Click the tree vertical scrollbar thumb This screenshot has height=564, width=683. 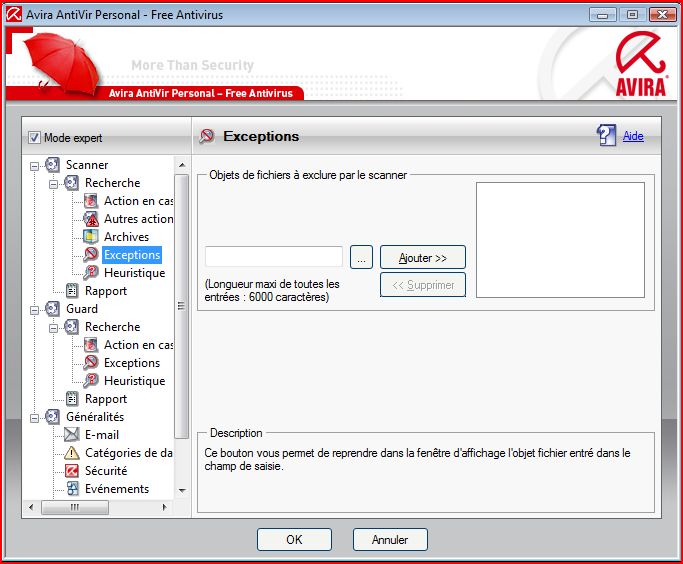[181, 306]
